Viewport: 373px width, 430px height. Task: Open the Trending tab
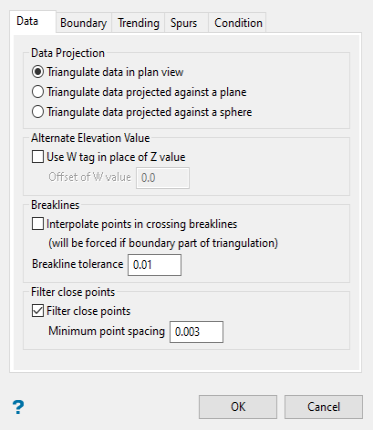click(x=138, y=23)
